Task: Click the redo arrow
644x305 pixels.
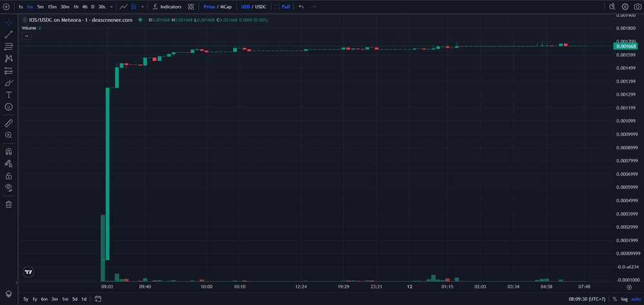Action: 314,6
